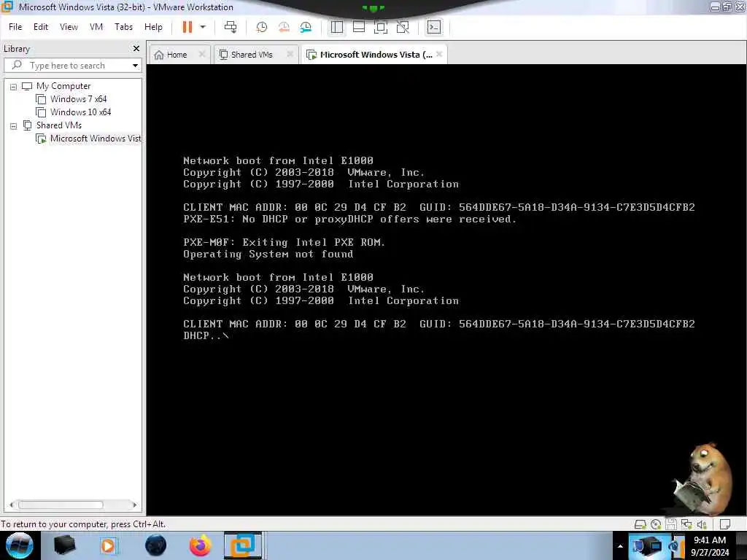This screenshot has height=560, width=747.
Task: Open the Edit menu
Action: 41,27
